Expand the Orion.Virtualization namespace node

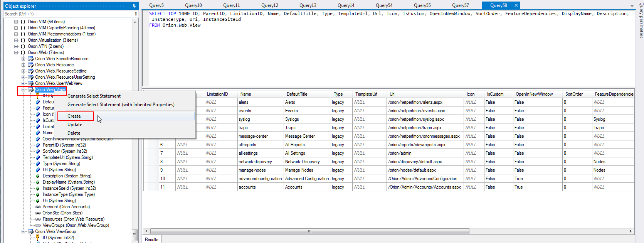click(16, 40)
